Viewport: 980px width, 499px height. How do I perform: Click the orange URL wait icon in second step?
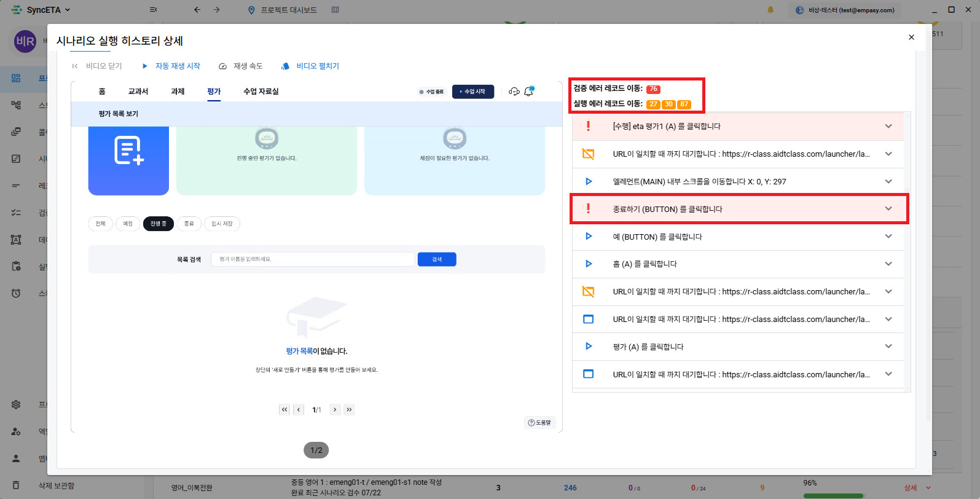coord(588,154)
